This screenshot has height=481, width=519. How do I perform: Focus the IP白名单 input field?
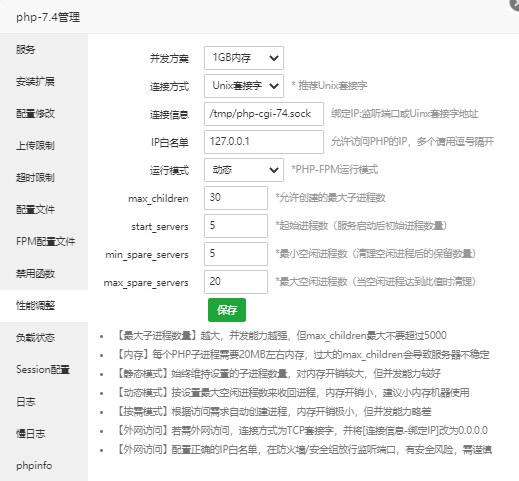(x=264, y=142)
